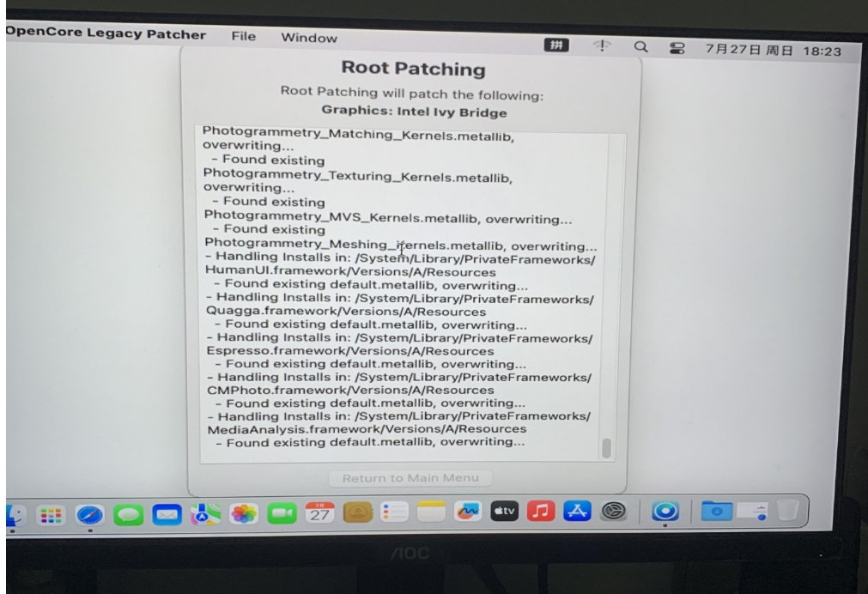Image resolution: width=868 pixels, height=594 pixels.
Task: Open Trash in the dock
Action: pos(788,510)
